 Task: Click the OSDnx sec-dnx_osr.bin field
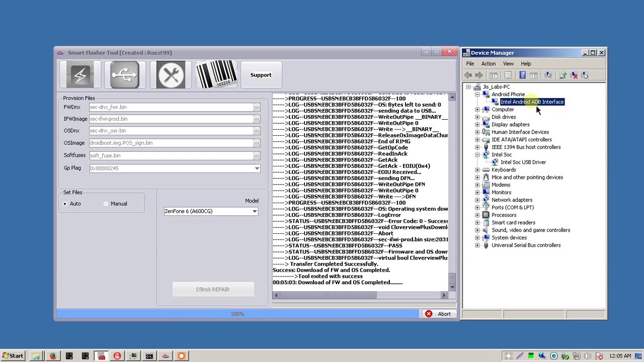pos(171,131)
